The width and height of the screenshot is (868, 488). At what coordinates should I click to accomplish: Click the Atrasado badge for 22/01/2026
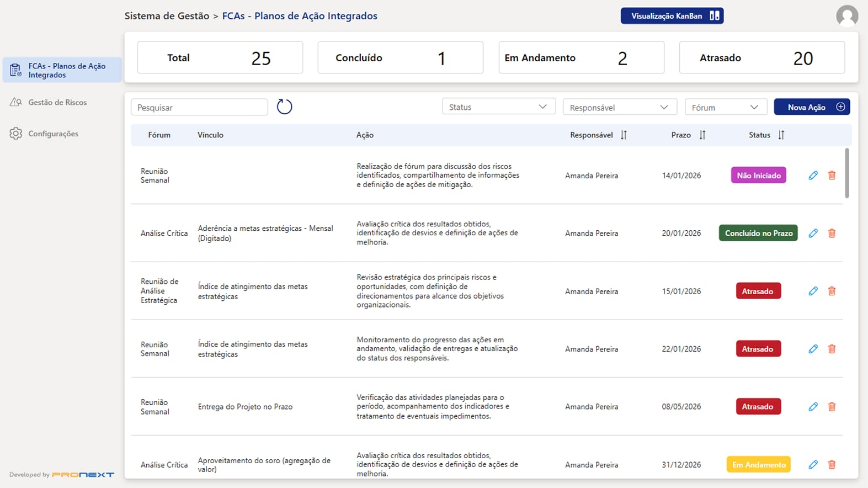(758, 349)
